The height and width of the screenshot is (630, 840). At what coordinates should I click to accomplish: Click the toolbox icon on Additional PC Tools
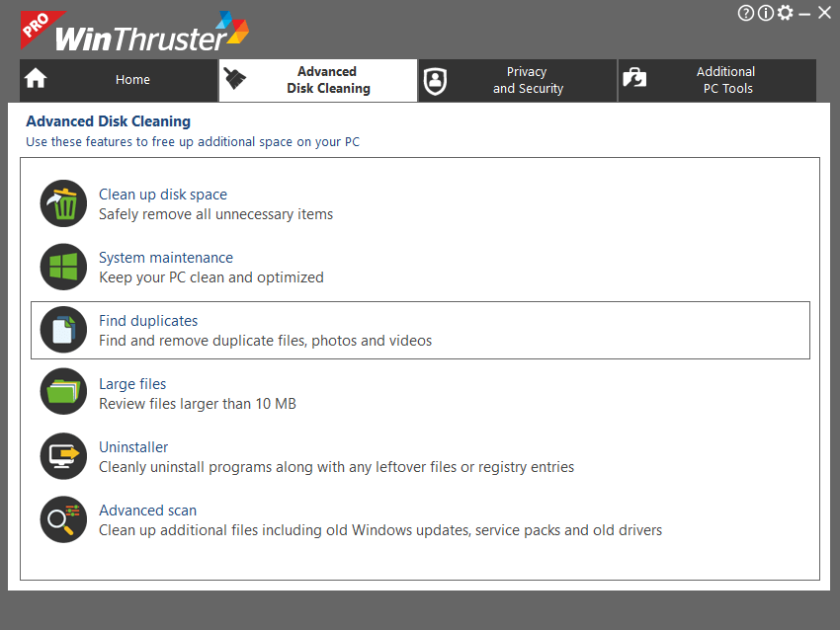click(634, 78)
